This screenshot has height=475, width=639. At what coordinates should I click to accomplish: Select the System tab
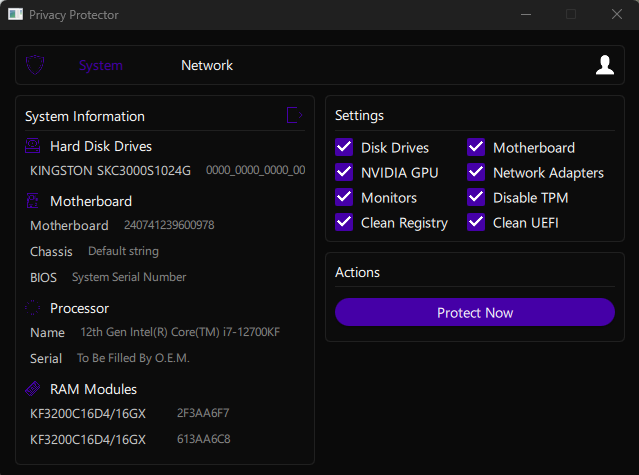point(101,65)
